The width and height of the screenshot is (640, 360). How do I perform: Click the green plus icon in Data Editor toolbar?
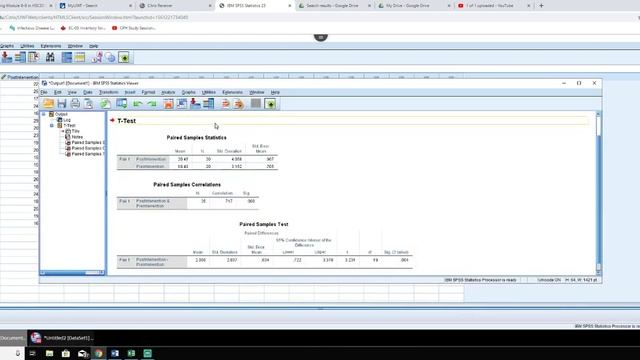[124, 58]
